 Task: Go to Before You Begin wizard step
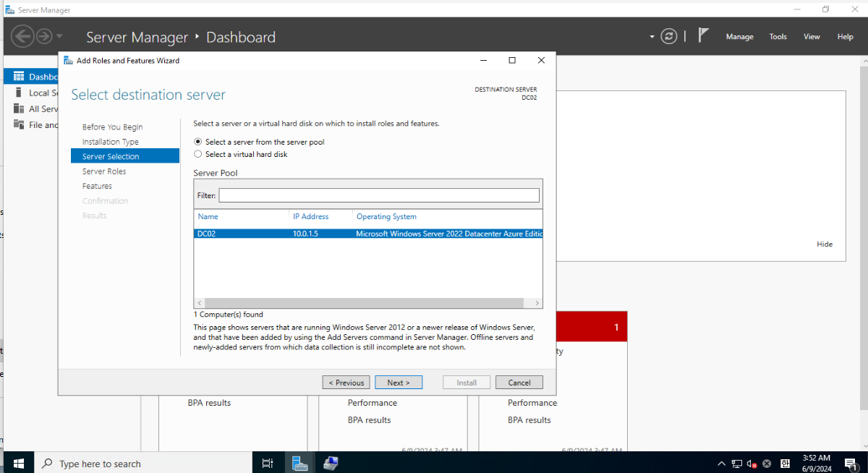point(112,127)
